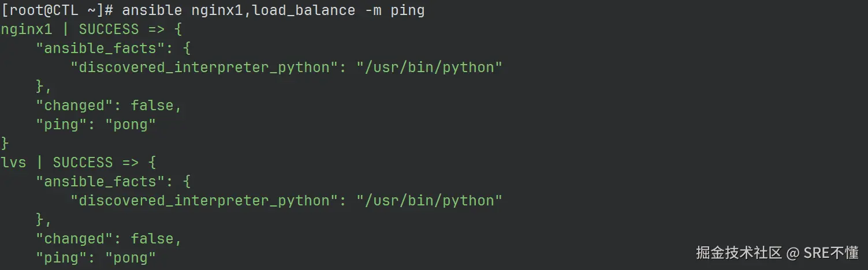This screenshot has width=868, height=270.
Task: Click the "ansible_facts" key under lvs
Action: point(99,181)
